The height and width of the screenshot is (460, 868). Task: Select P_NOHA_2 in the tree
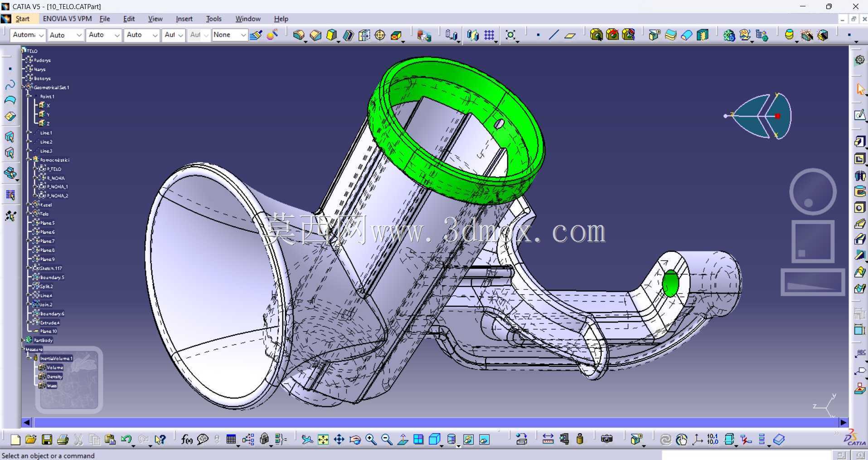point(58,196)
